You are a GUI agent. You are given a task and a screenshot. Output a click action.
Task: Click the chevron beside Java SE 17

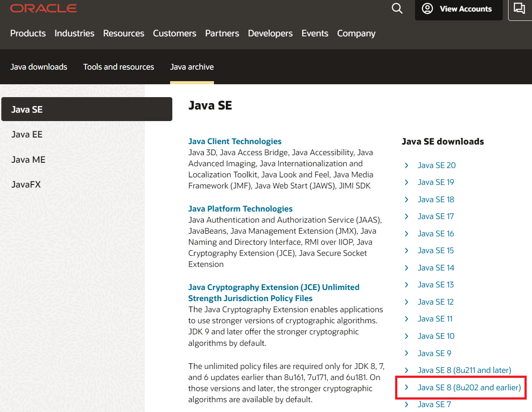click(406, 216)
